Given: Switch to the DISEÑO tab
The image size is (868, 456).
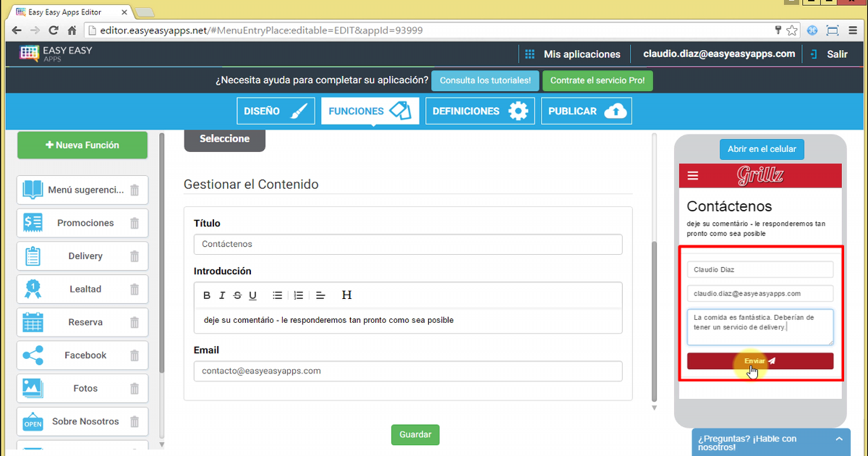Looking at the screenshot, I should pos(276,111).
